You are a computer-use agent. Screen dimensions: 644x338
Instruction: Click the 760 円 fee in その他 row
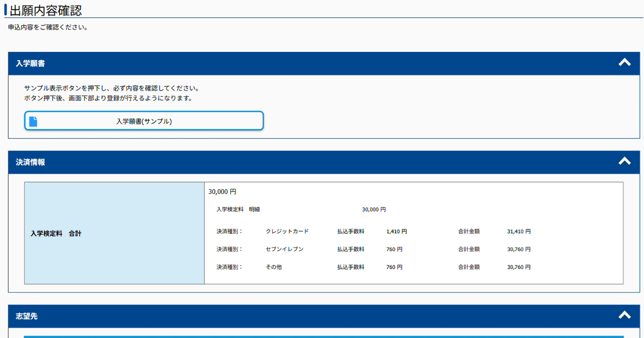(394, 267)
